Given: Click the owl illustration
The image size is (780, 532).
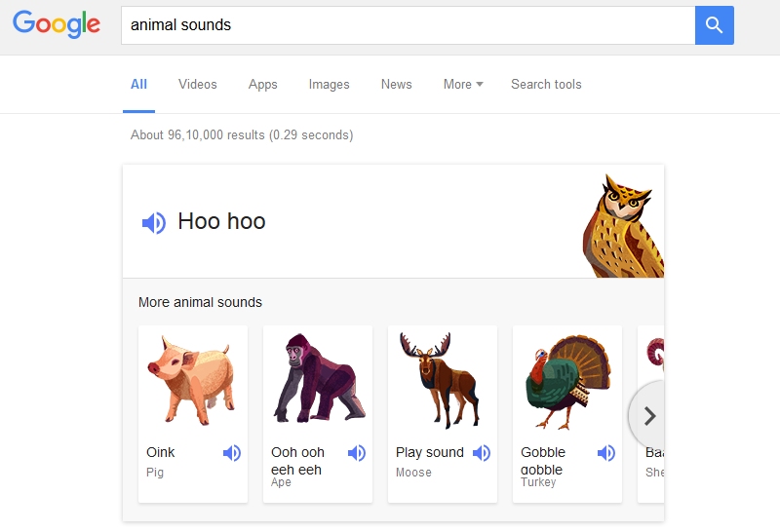Looking at the screenshot, I should (x=623, y=226).
